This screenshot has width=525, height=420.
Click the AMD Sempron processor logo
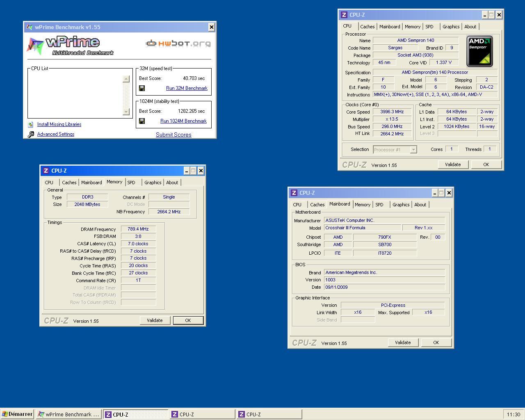(x=479, y=51)
